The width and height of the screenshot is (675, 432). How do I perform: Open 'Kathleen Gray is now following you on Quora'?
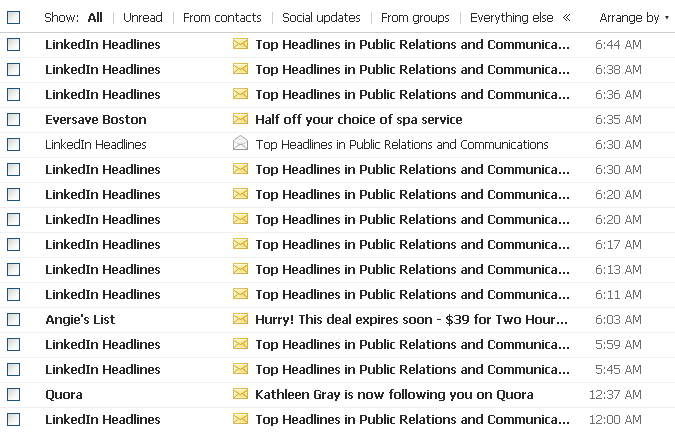click(x=394, y=394)
